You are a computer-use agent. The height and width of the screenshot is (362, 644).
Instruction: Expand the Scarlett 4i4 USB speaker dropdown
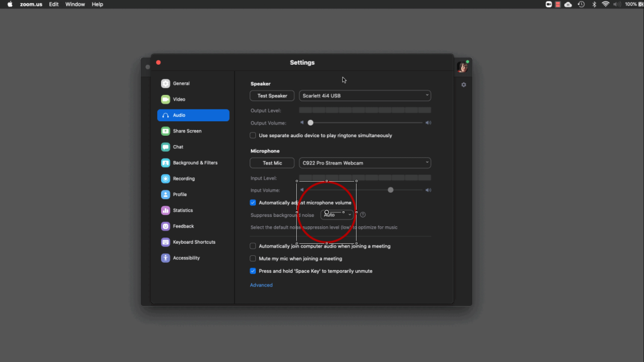pyautogui.click(x=365, y=96)
